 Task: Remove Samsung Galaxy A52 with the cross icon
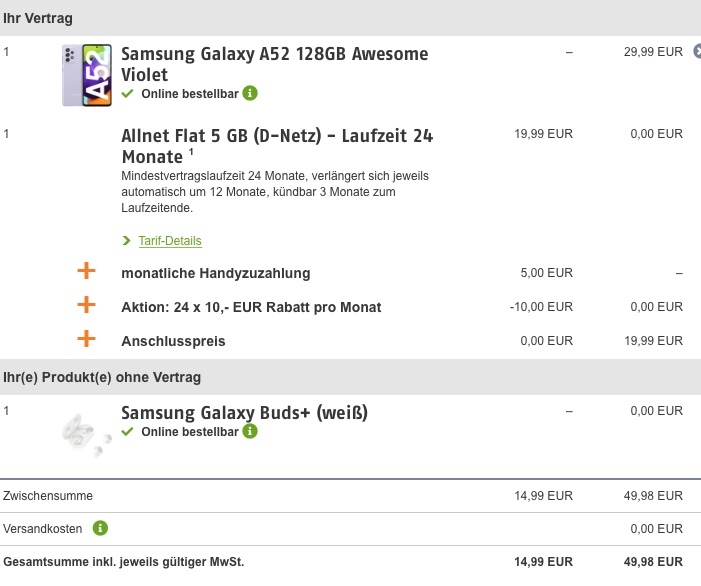697,51
